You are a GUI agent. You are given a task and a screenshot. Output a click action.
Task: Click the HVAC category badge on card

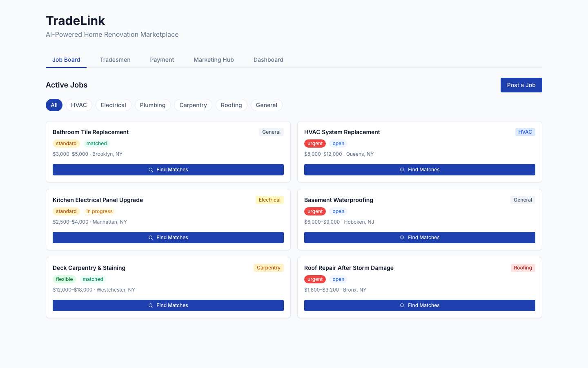(x=525, y=132)
